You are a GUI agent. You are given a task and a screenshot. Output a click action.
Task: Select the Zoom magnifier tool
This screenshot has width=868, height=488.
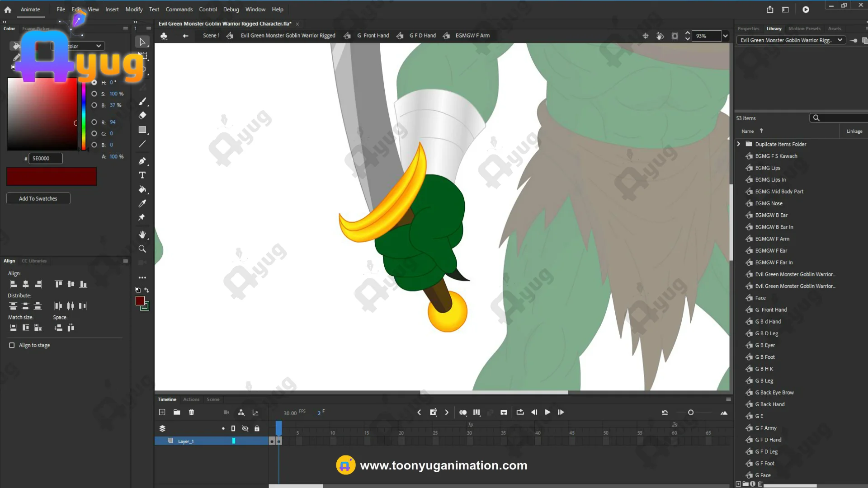[x=142, y=249]
